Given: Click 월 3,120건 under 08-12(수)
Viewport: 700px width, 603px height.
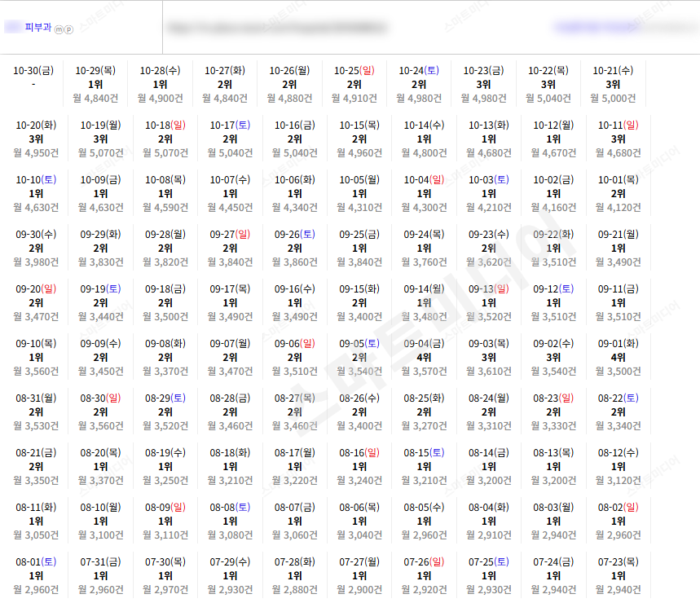Looking at the screenshot, I should coord(619,480).
